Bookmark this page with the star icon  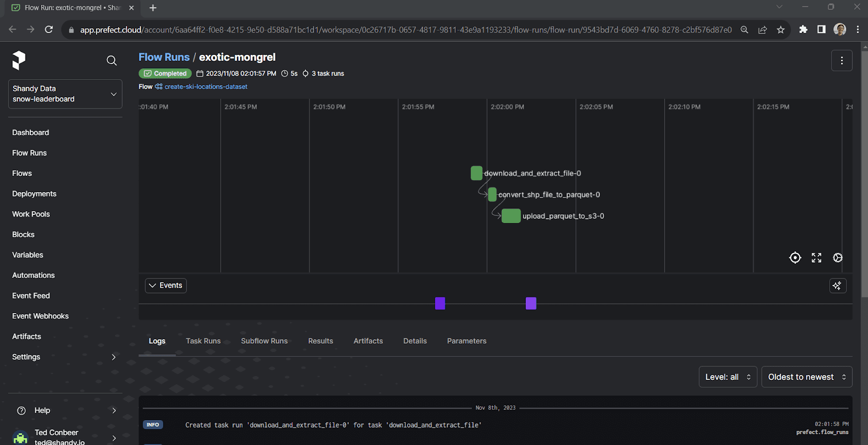click(x=781, y=30)
